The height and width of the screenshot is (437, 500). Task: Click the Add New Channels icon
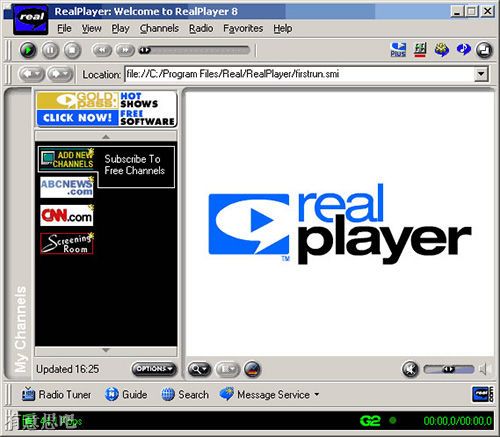(67, 159)
